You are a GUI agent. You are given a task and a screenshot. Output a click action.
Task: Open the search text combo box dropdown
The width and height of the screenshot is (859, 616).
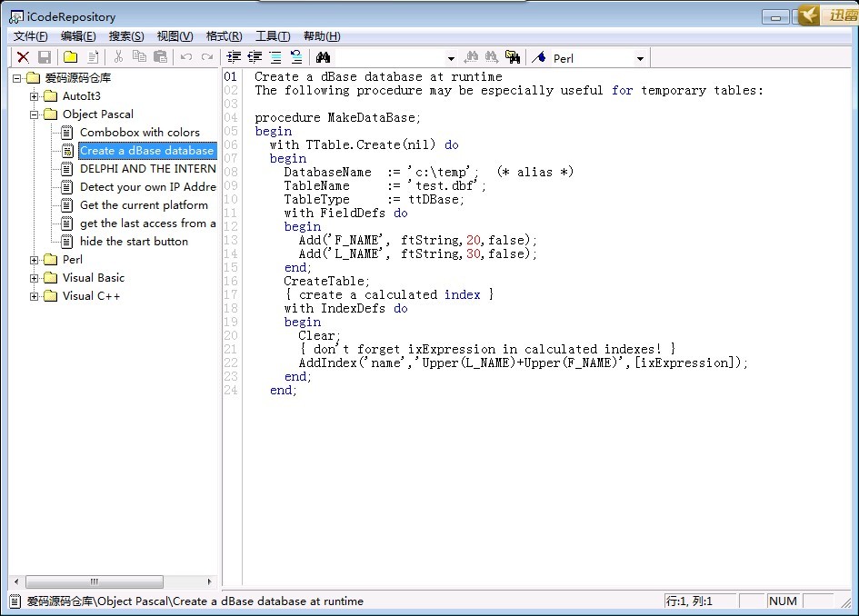451,58
